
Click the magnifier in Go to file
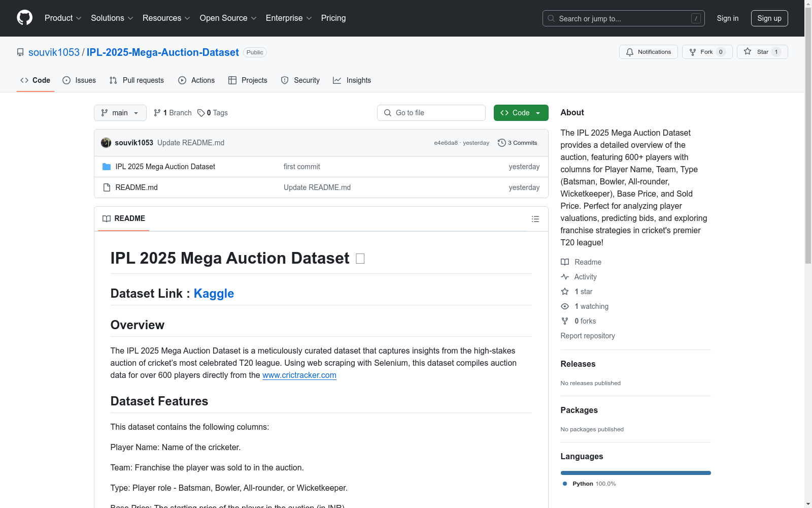coord(388,113)
